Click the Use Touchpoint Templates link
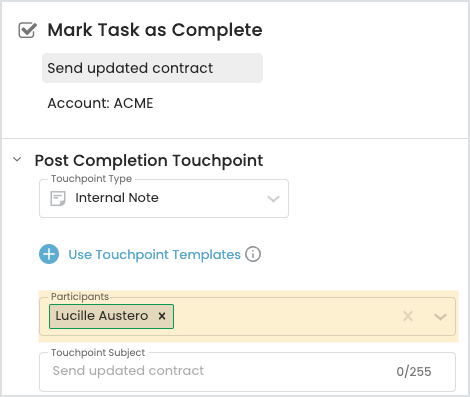Image resolution: width=470 pixels, height=397 pixels. pyautogui.click(x=155, y=255)
